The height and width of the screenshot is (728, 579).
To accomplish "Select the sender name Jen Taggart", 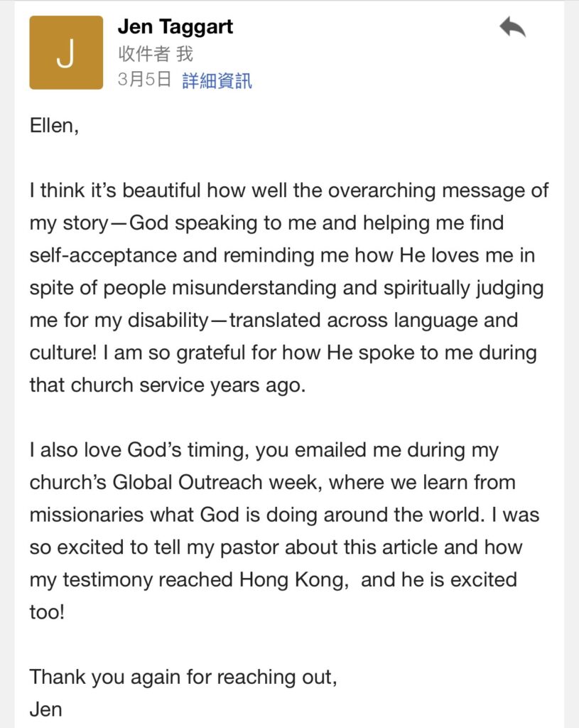I will point(175,27).
